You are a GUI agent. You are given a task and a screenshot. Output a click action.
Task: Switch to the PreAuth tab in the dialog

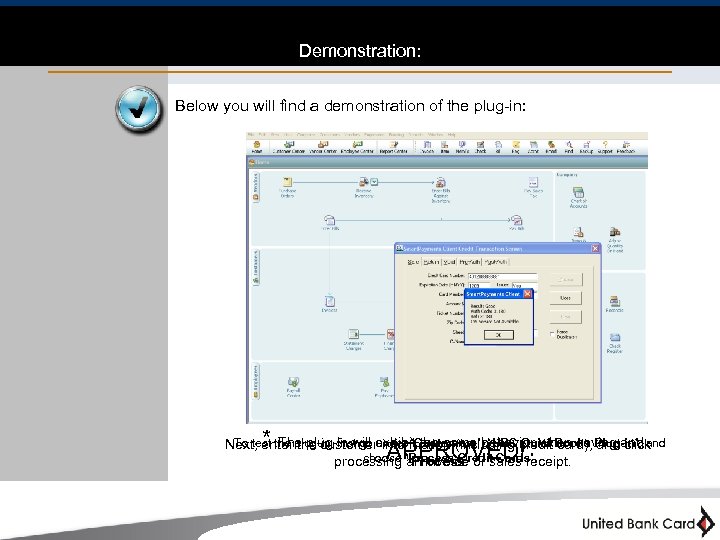(469, 262)
